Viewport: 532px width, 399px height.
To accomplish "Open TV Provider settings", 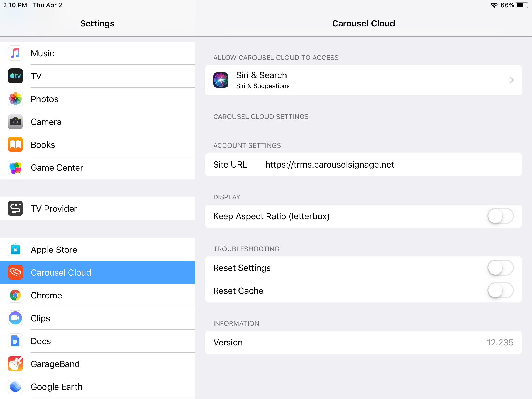I will coord(97,209).
